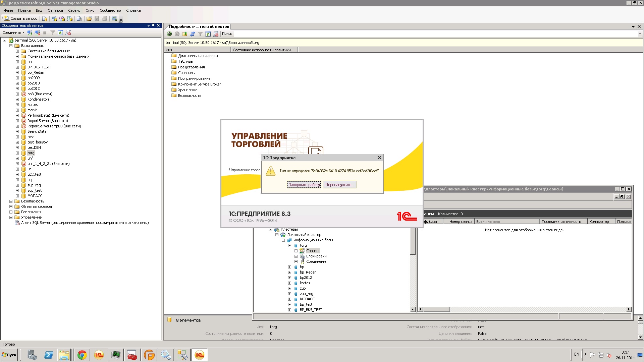
Task: Expand the bp2012 database node
Action: (x=17, y=89)
